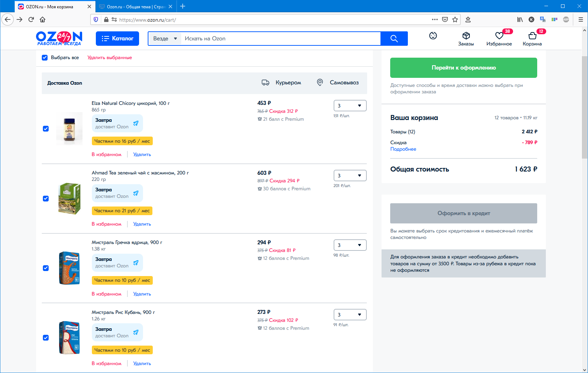Uncheck the Мистраль Рис Кубань checkbox
588x373 pixels.
pyautogui.click(x=46, y=338)
